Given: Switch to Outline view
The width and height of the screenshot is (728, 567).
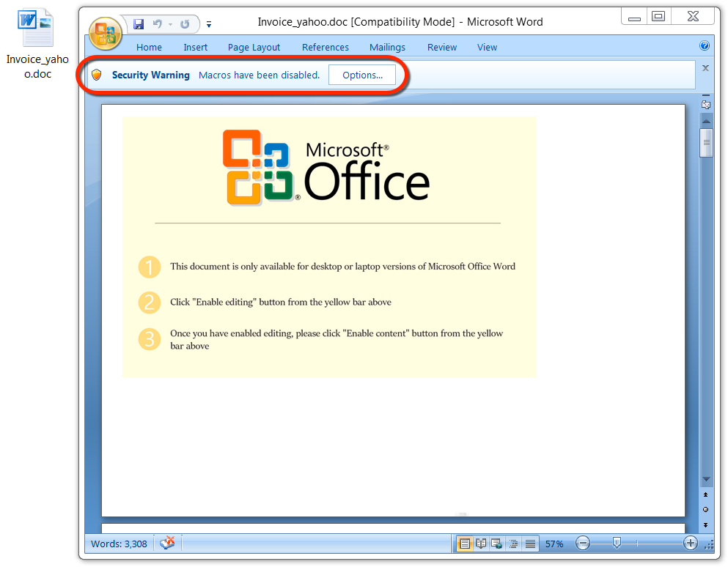Looking at the screenshot, I should [513, 544].
